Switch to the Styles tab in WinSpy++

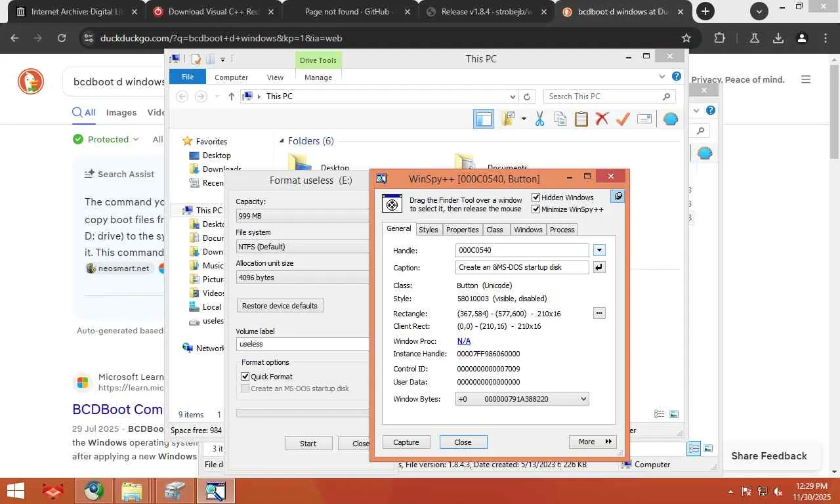pos(428,230)
